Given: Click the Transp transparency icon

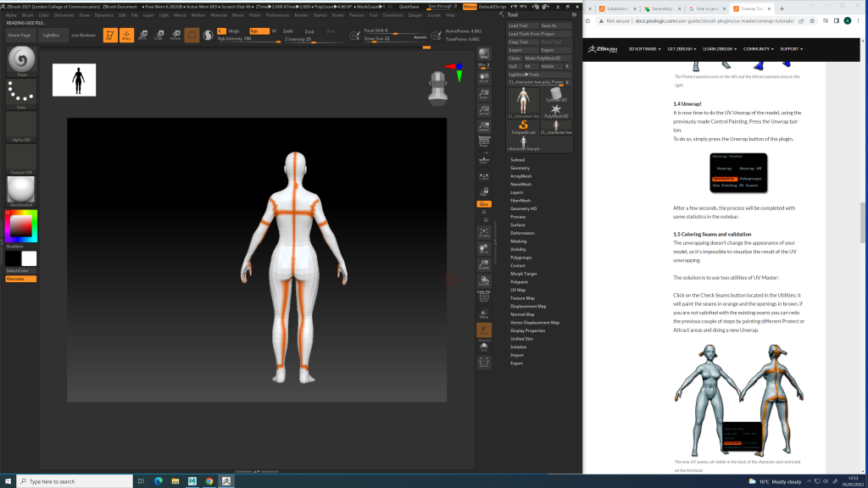Looking at the screenshot, I should click(484, 313).
